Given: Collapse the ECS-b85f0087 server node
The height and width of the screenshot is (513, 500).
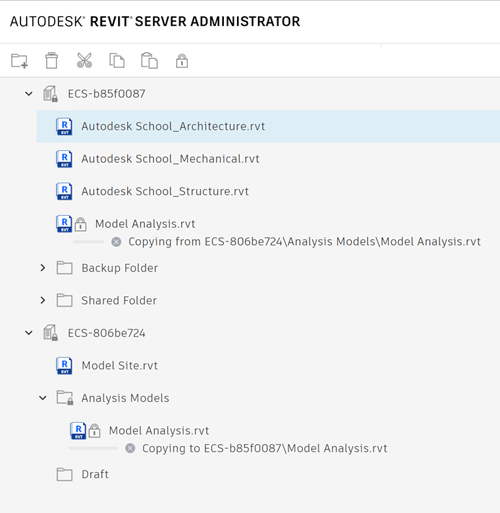Looking at the screenshot, I should pyautogui.click(x=29, y=94).
